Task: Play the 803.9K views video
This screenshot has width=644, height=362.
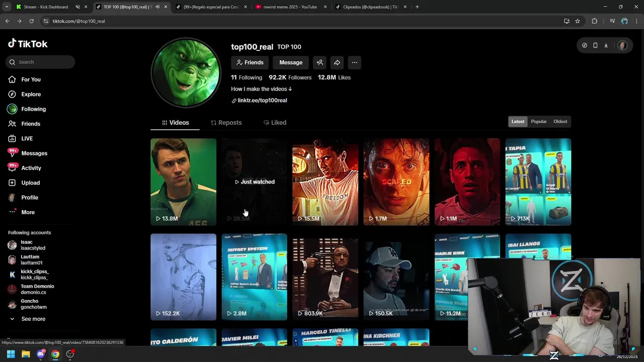Action: coord(325,277)
